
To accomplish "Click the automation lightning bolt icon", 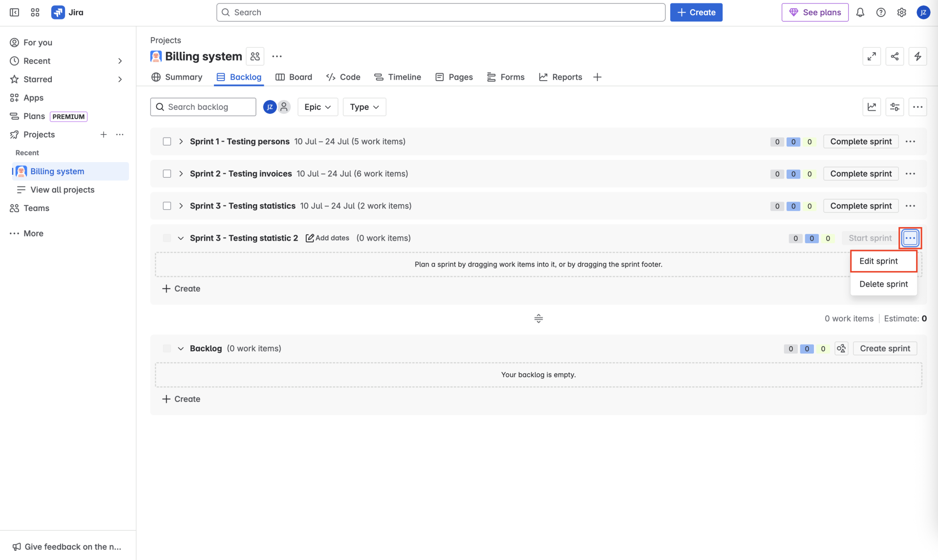I will (917, 57).
